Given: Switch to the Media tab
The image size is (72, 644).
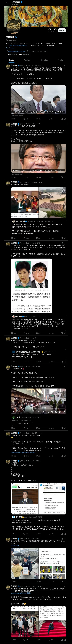Looking at the screenshot, I should (x=60, y=60).
